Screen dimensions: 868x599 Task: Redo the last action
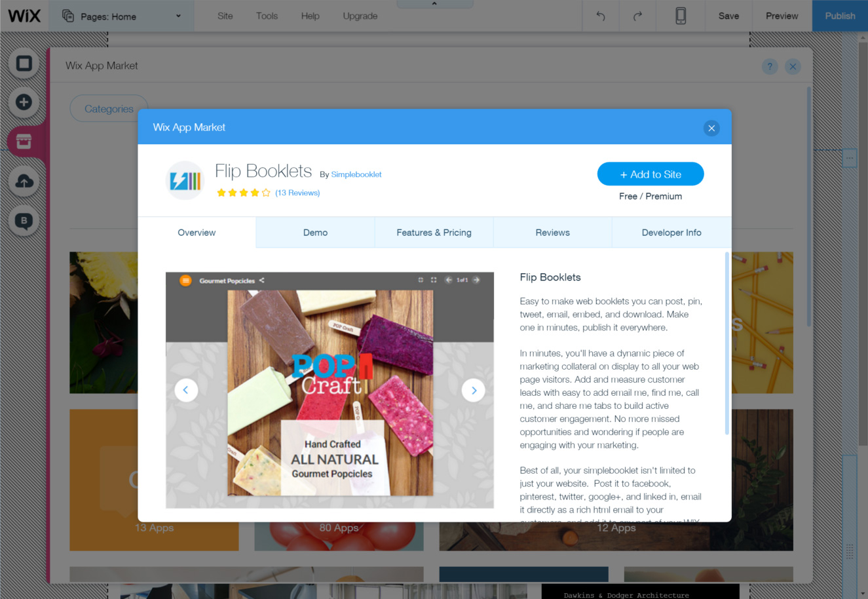tap(637, 16)
